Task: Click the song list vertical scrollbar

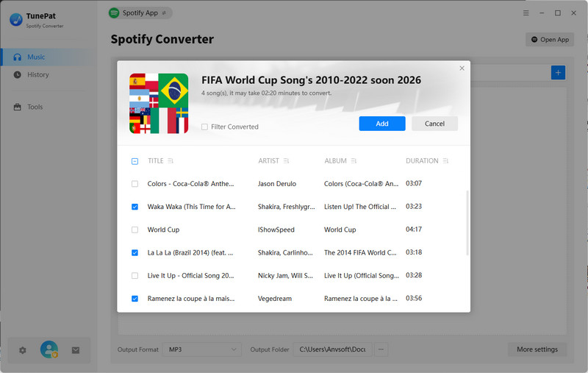Action: point(467,223)
